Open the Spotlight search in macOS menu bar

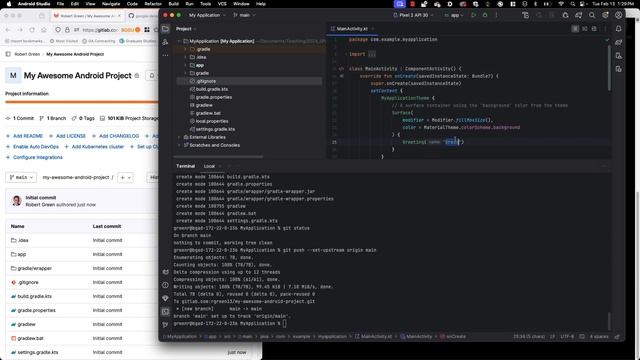coord(573,4)
